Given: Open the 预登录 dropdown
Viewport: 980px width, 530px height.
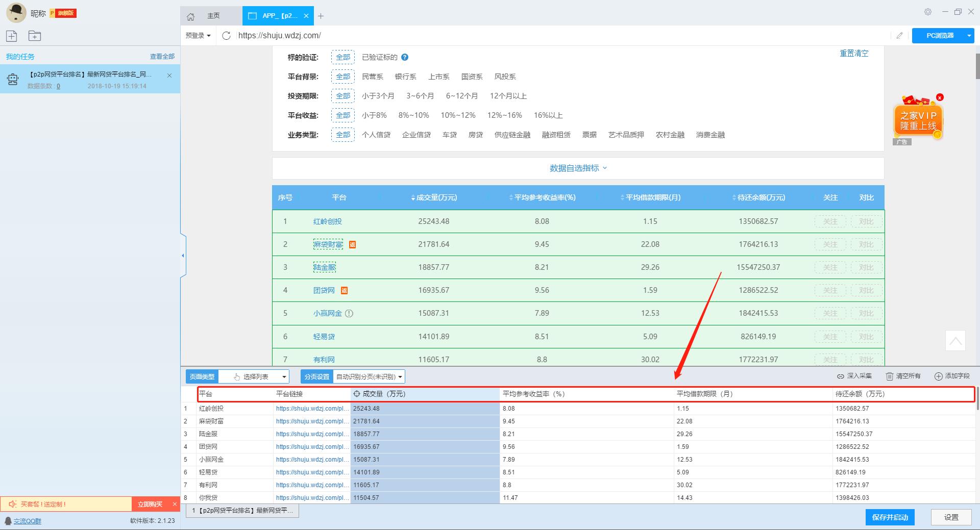Looking at the screenshot, I should (x=198, y=36).
